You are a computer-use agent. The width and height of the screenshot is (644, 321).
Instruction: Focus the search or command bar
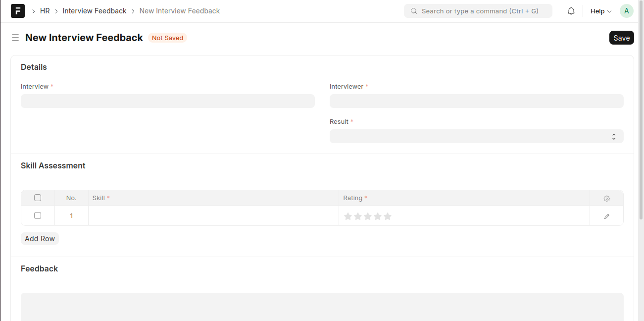point(478,11)
